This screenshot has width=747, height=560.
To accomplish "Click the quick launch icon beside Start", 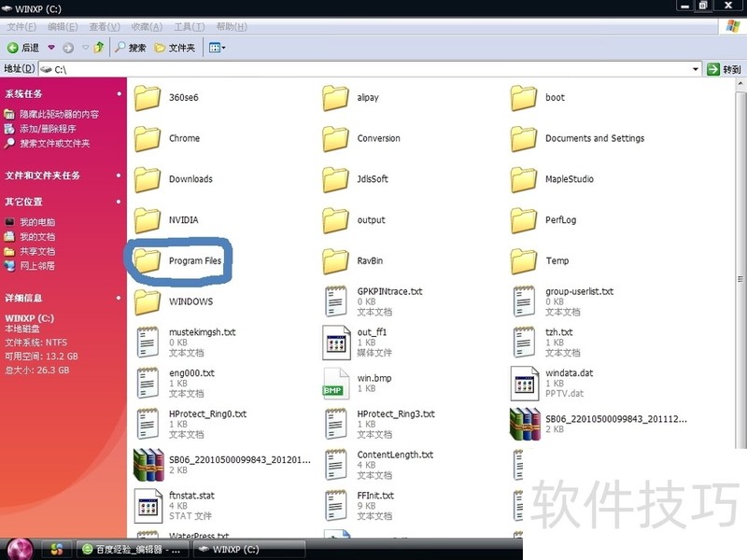I will 57,550.
